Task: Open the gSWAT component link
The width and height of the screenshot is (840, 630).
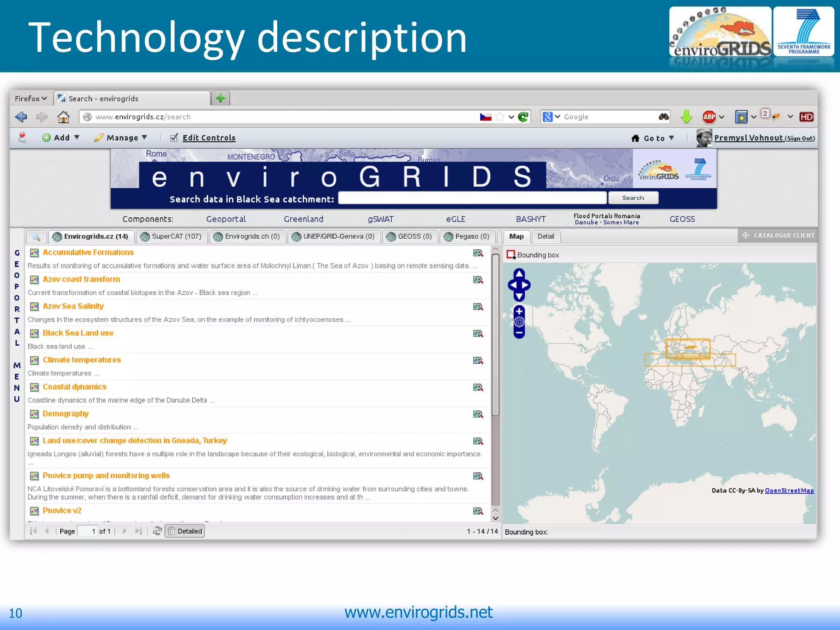Action: 381,219
